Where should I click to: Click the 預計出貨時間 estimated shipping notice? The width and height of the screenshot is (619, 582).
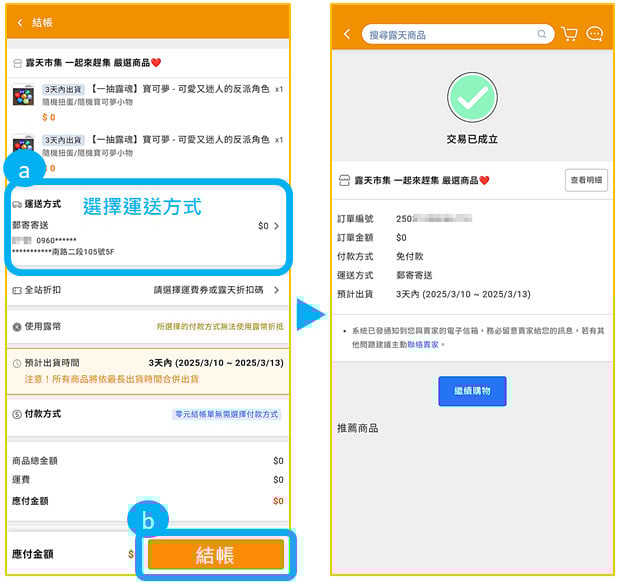coord(147,370)
